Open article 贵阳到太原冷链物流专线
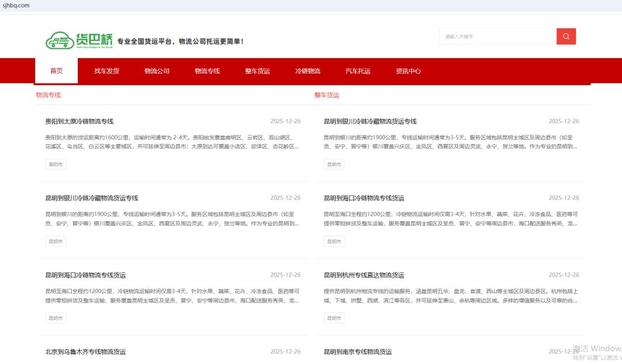 [x=79, y=122]
